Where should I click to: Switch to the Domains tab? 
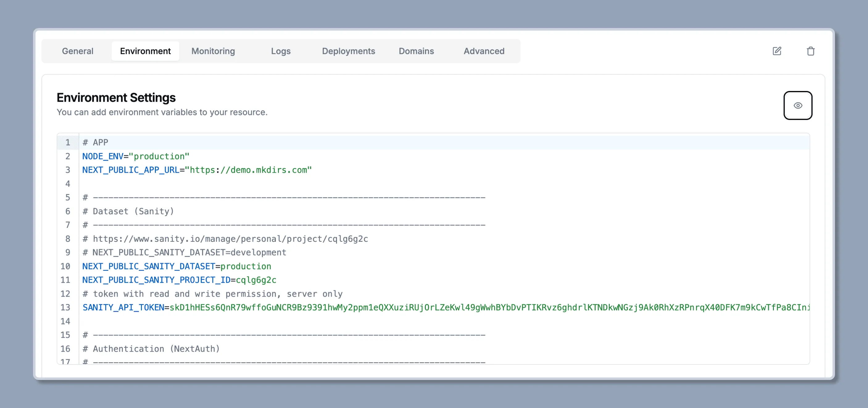[x=416, y=51]
